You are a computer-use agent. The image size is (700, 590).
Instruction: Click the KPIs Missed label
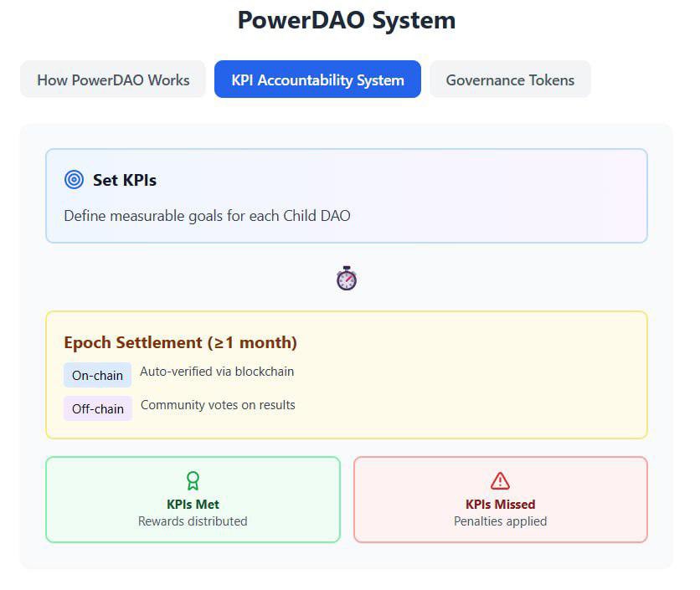click(501, 505)
